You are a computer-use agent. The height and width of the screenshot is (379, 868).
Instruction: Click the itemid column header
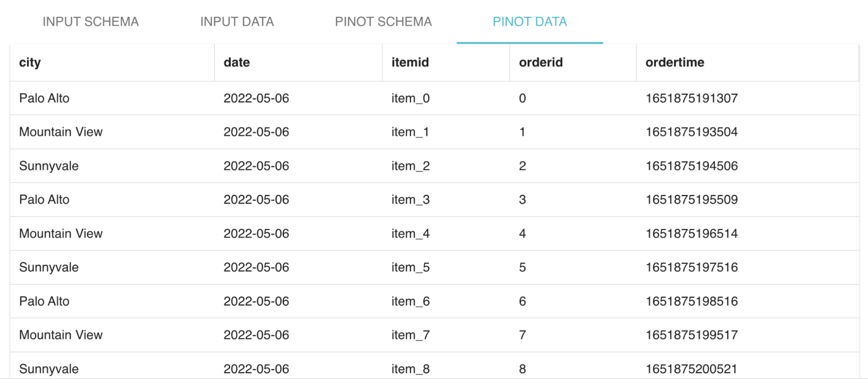[x=409, y=62]
